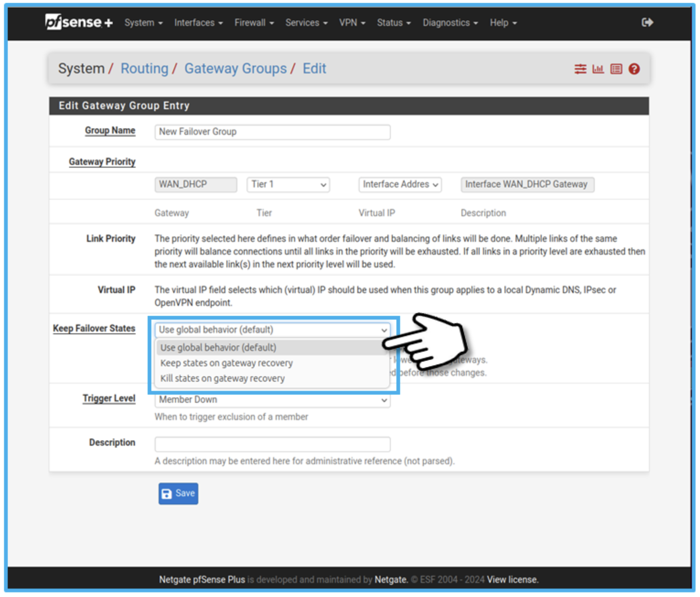
Task: Expand the Interfaces menu
Action: (198, 23)
